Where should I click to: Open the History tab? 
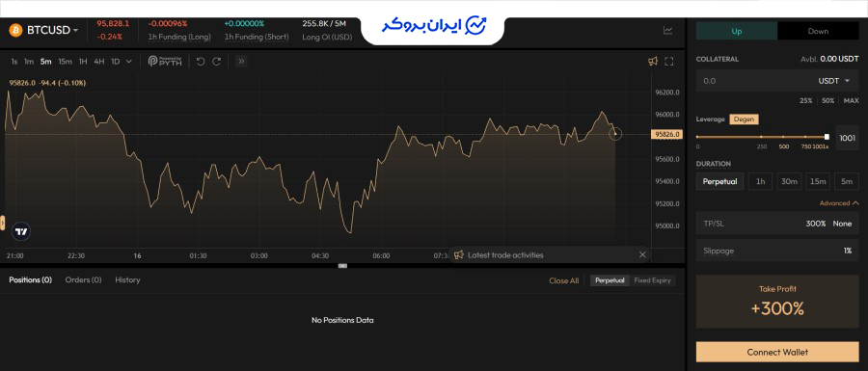pos(127,280)
